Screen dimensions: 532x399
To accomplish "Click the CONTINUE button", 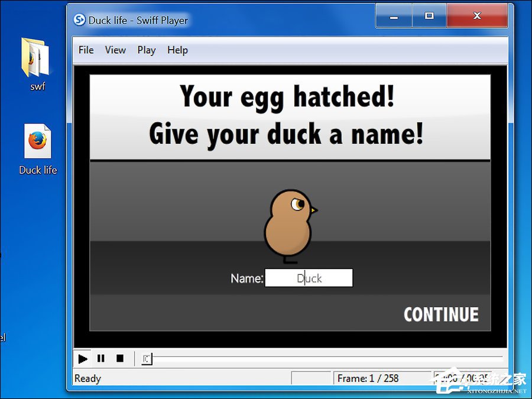I will (441, 314).
